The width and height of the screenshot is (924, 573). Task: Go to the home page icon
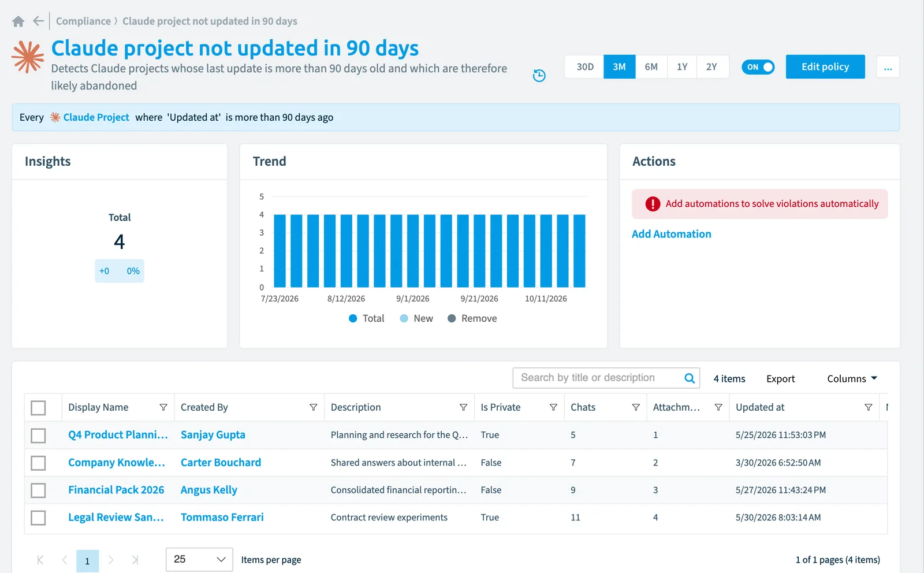[18, 21]
